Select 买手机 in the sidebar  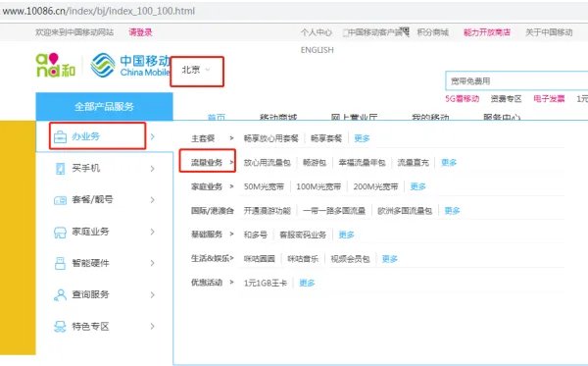[x=86, y=168]
